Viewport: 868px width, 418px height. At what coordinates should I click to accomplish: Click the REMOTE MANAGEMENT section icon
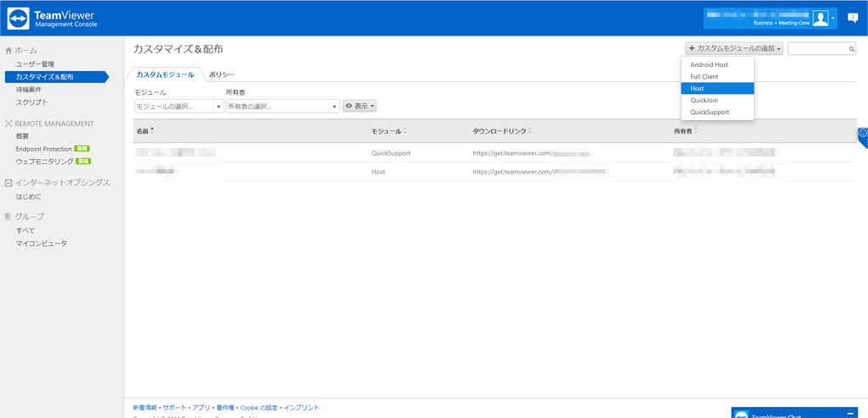(8, 124)
